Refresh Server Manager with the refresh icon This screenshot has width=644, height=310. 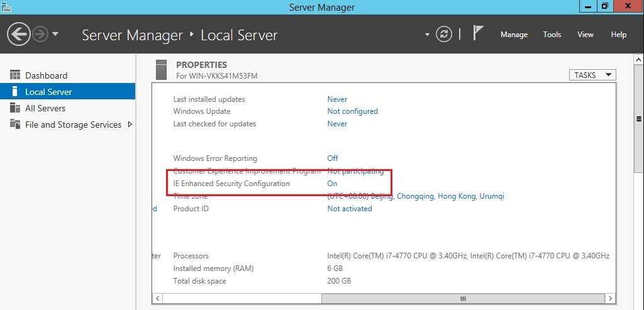[443, 35]
